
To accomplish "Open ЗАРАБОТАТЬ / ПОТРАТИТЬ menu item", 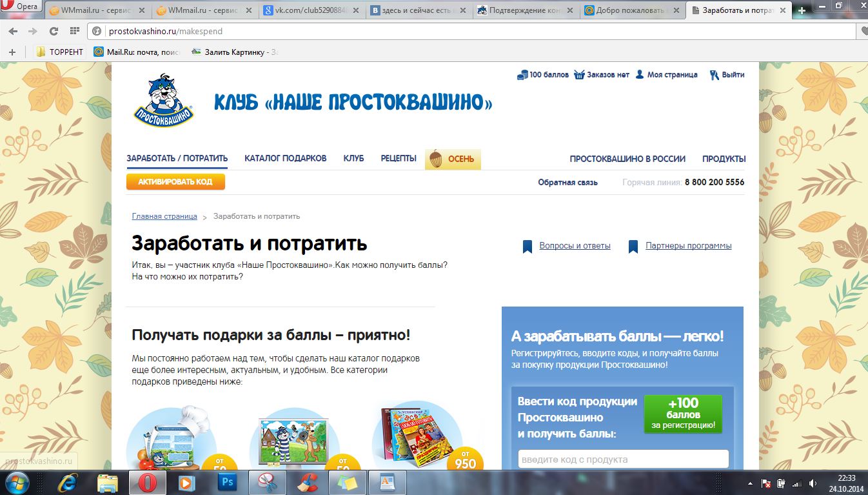I will [x=177, y=159].
